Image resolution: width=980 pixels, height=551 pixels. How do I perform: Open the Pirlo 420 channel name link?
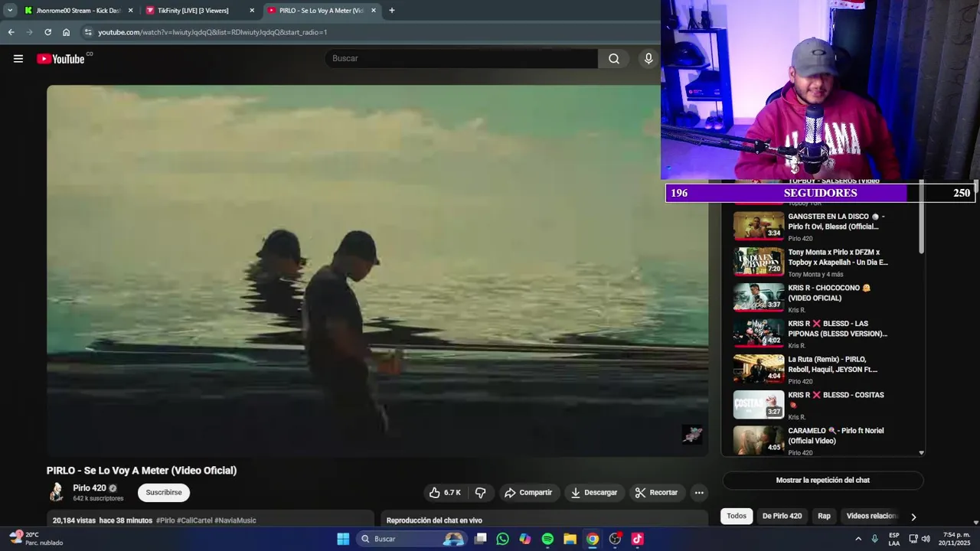pyautogui.click(x=90, y=488)
